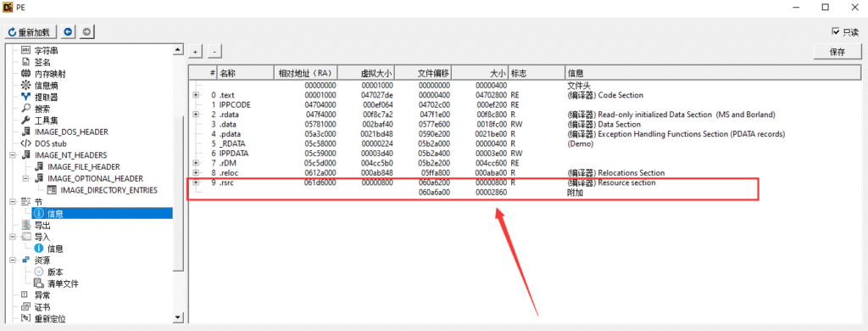
Task: Expand the .rsrc section row
Action: pos(196,182)
